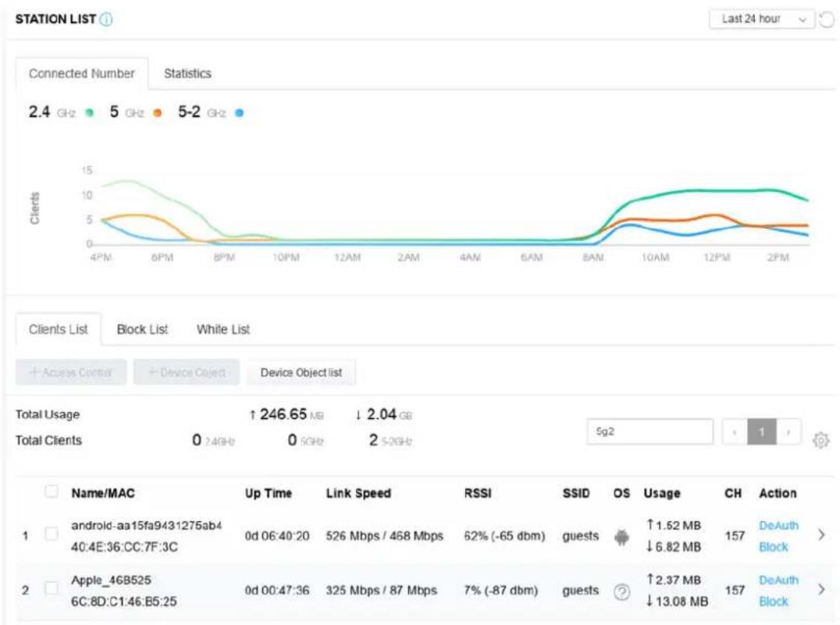Screen dimensions: 840x625
Task: Click the Android OS icon in row 1
Action: (621, 537)
